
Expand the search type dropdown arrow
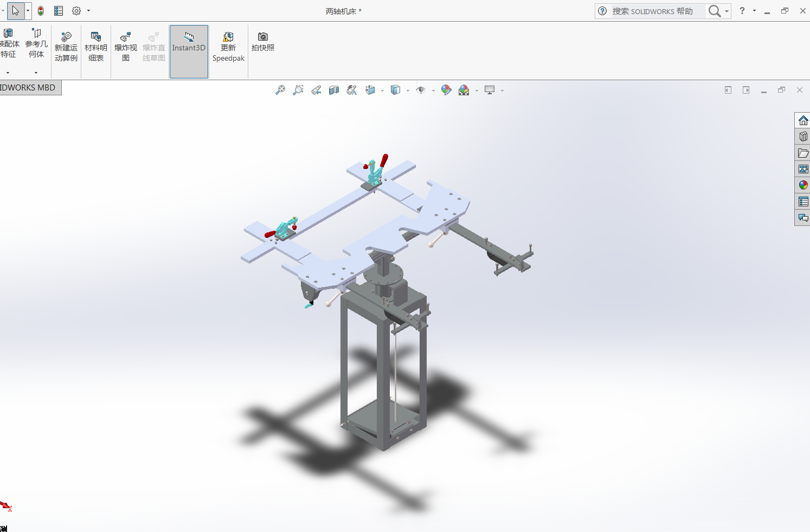(727, 11)
